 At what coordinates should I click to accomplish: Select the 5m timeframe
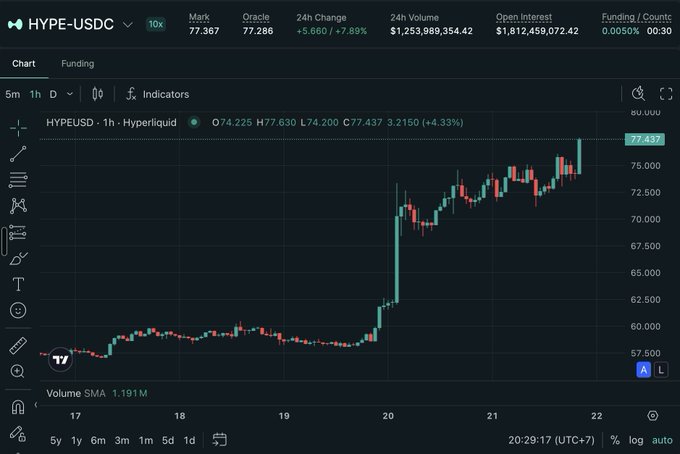point(13,94)
